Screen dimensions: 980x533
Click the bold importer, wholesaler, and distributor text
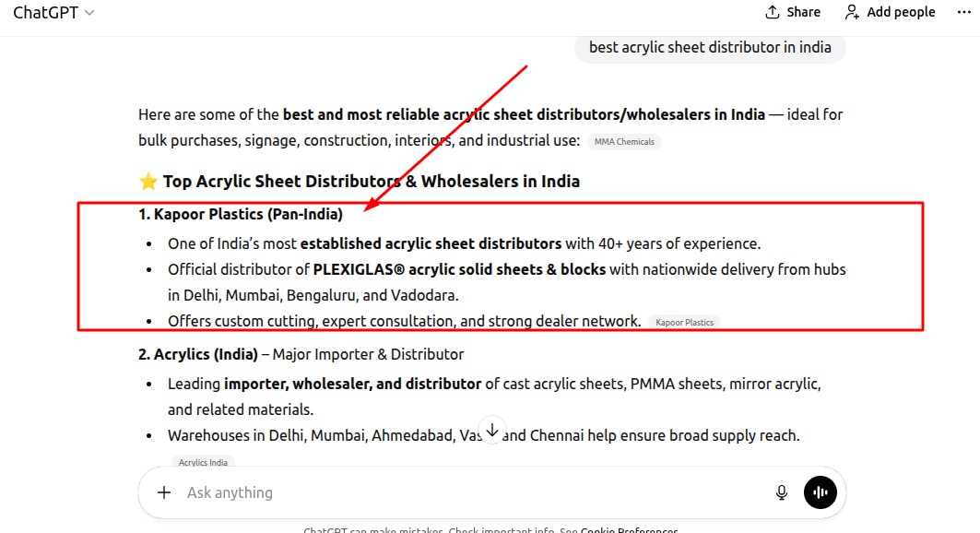tap(352, 383)
